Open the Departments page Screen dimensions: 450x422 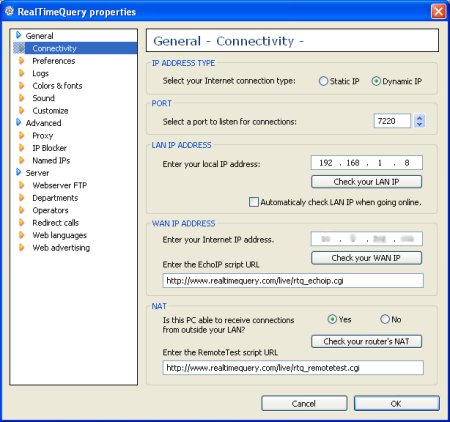(55, 198)
